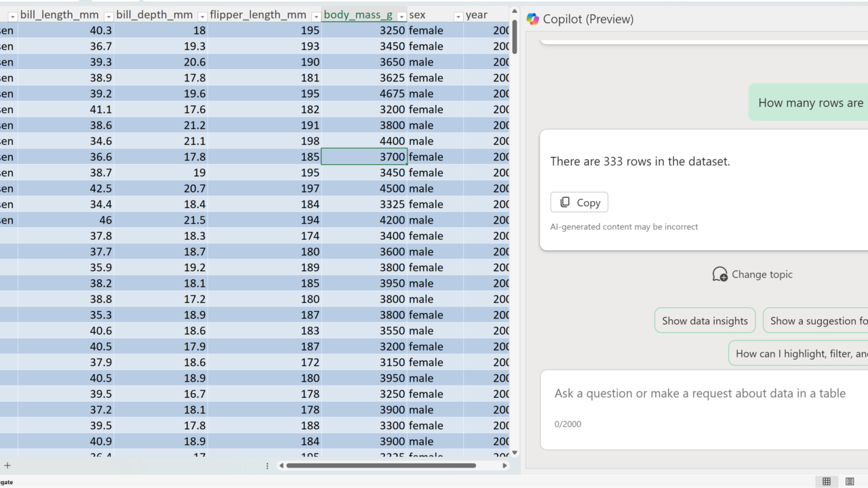Select the bill depth cell 21.2
Image resolution: width=868 pixels, height=488 pixels.
click(161, 125)
